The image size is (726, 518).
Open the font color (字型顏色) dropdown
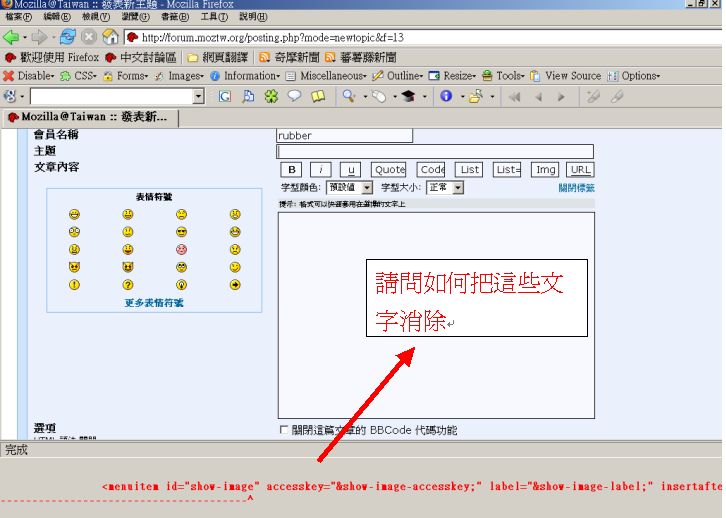(350, 187)
